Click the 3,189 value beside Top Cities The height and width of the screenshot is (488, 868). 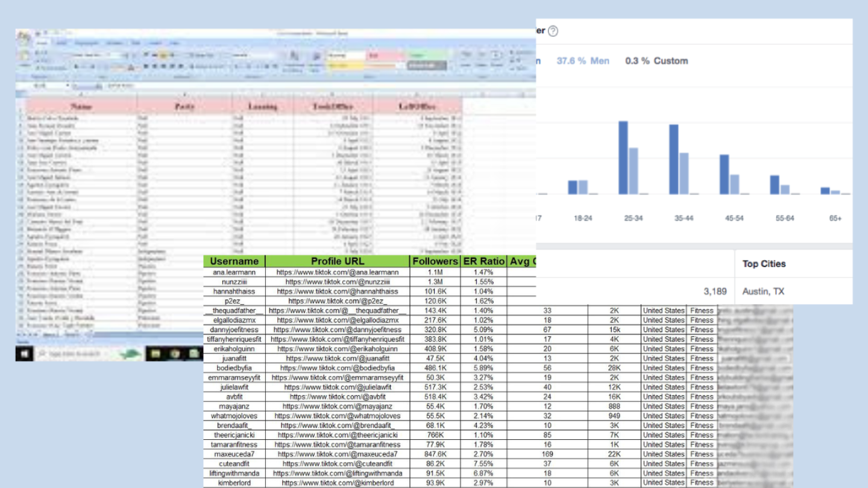pos(715,292)
